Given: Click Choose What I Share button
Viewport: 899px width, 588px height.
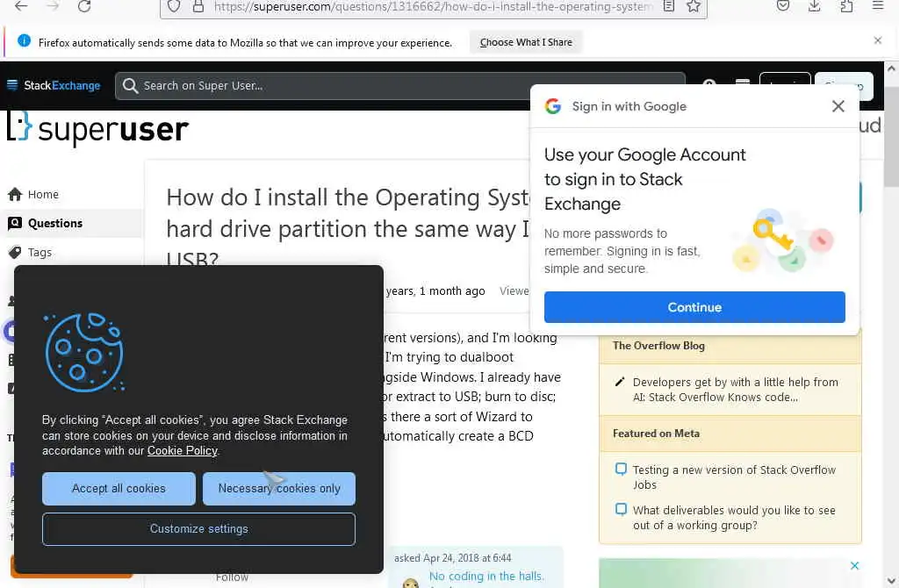Looking at the screenshot, I should pos(526,42).
